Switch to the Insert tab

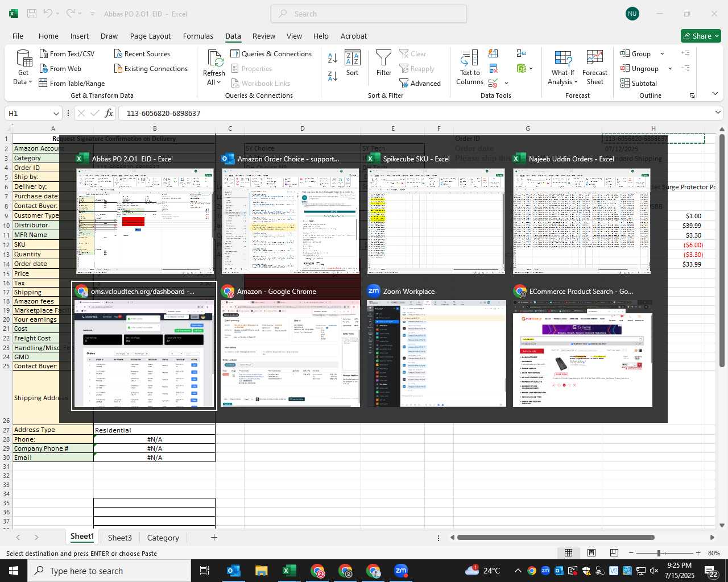(80, 36)
